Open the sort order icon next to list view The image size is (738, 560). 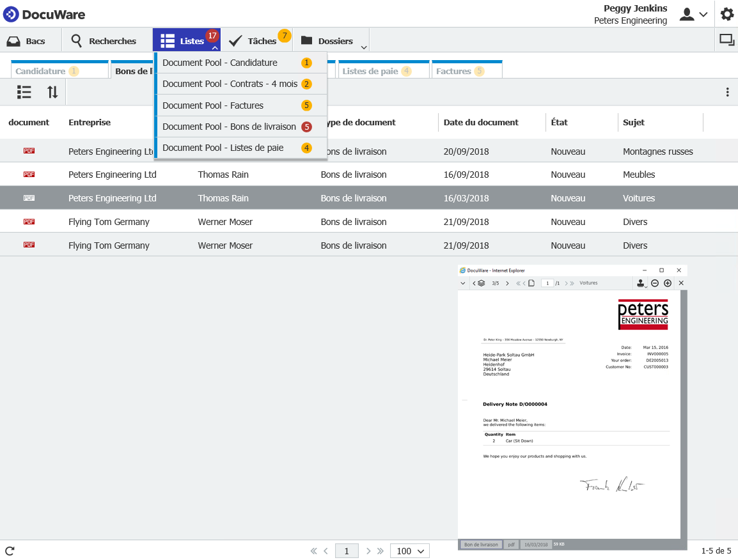point(52,91)
